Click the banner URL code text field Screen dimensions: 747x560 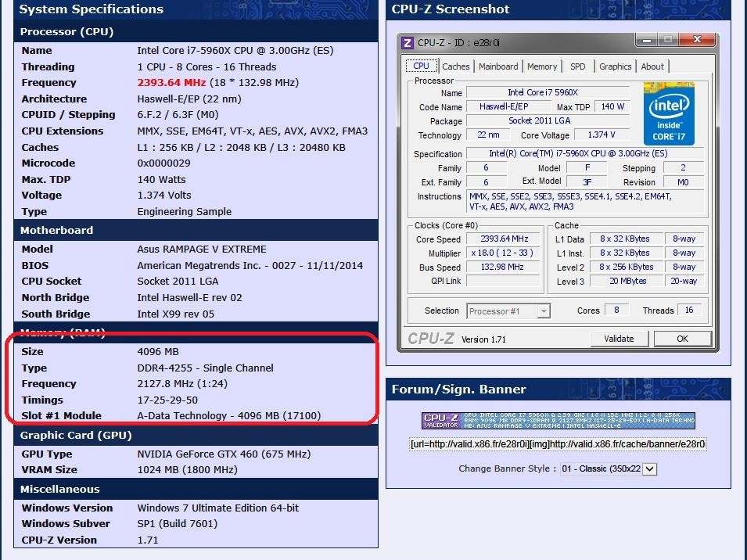(x=558, y=444)
